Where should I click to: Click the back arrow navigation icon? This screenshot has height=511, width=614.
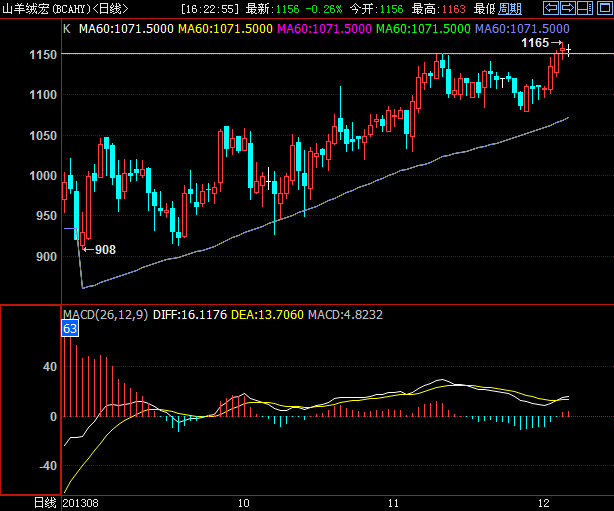point(551,8)
